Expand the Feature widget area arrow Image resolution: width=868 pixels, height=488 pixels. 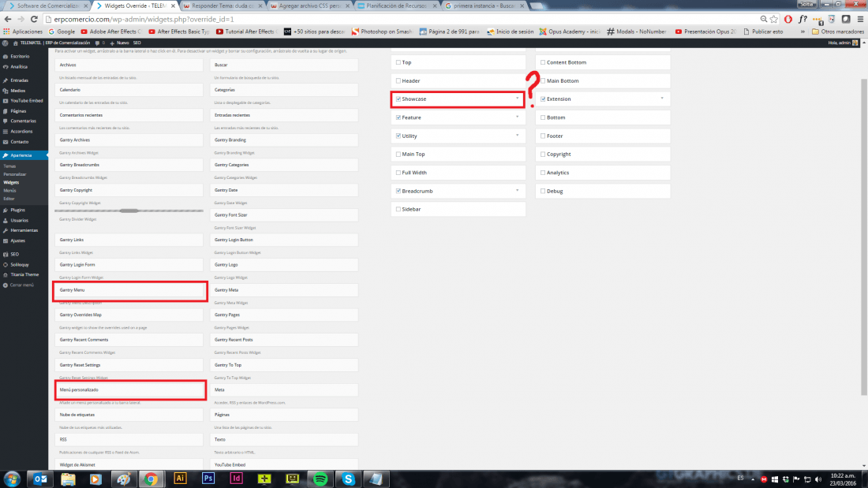[x=518, y=117]
